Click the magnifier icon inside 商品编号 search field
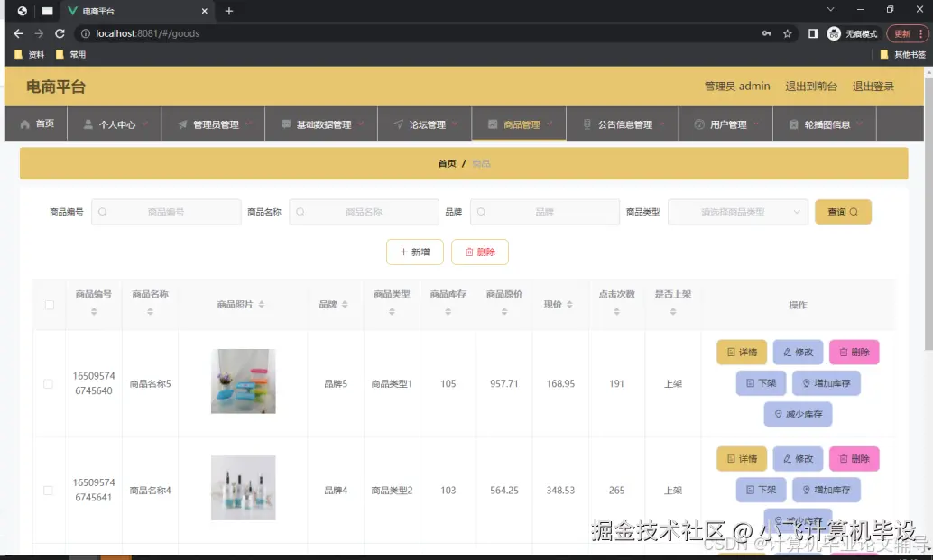This screenshot has width=933, height=560. click(x=102, y=211)
